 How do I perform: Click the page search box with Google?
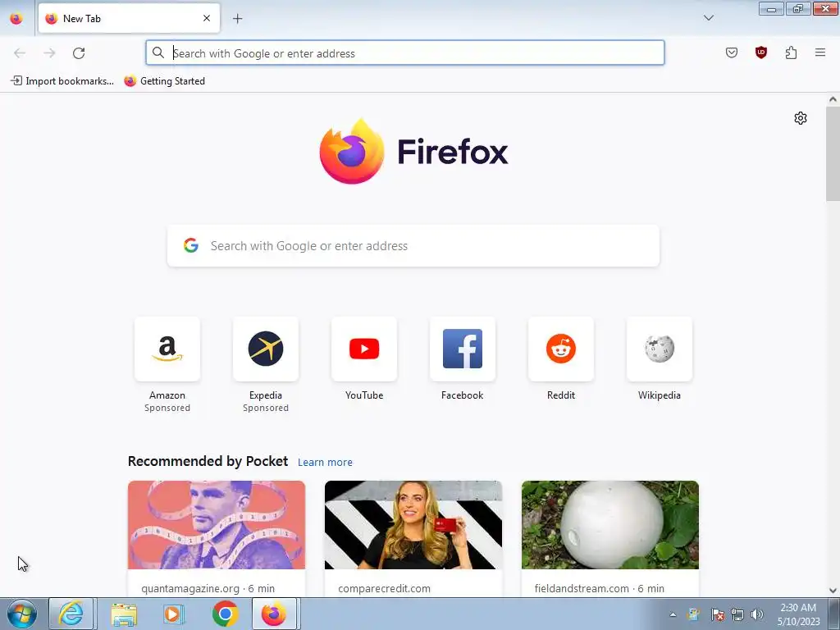coord(413,246)
